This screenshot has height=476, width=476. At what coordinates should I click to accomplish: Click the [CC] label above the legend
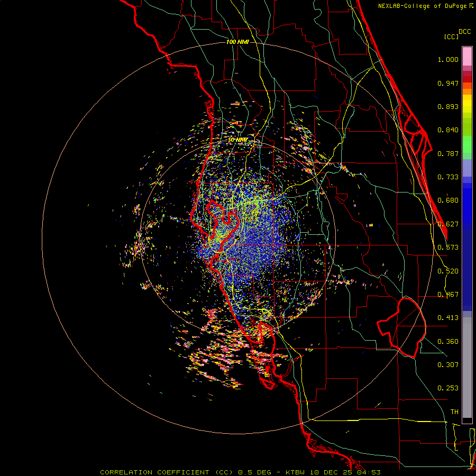pos(451,36)
